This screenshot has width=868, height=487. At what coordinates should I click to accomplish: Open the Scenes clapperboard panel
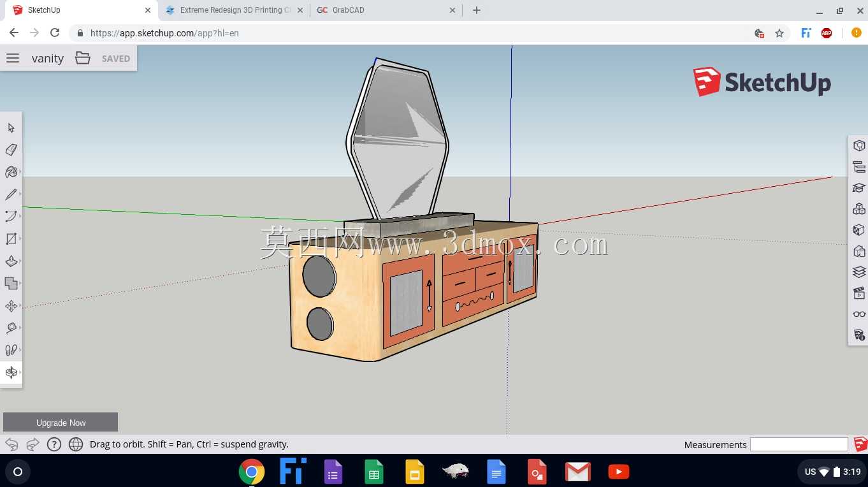(x=859, y=293)
